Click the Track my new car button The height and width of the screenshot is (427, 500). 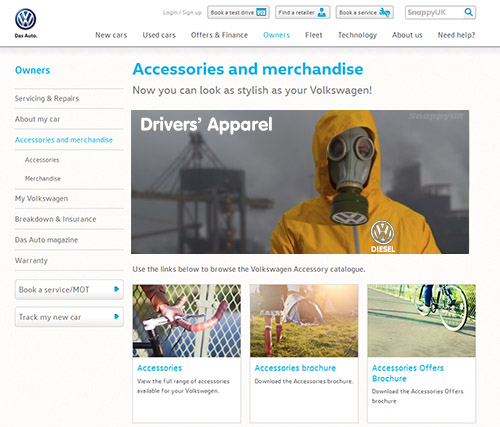[x=69, y=317]
